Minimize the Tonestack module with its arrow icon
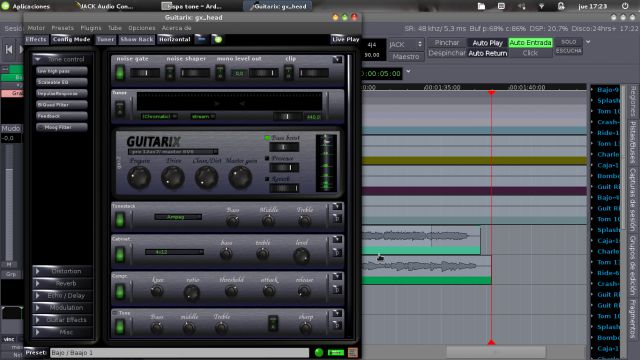Image resolution: width=640 pixels, height=360 pixels. [x=337, y=207]
